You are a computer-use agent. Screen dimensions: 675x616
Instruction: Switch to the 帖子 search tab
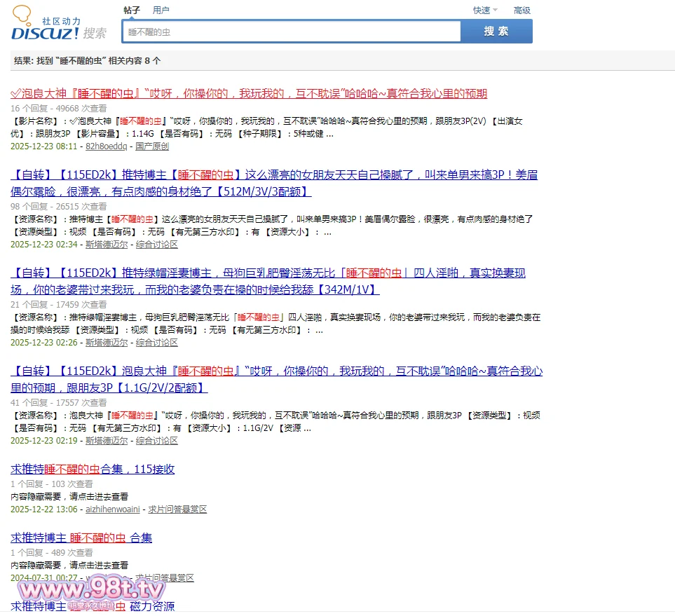(x=131, y=11)
